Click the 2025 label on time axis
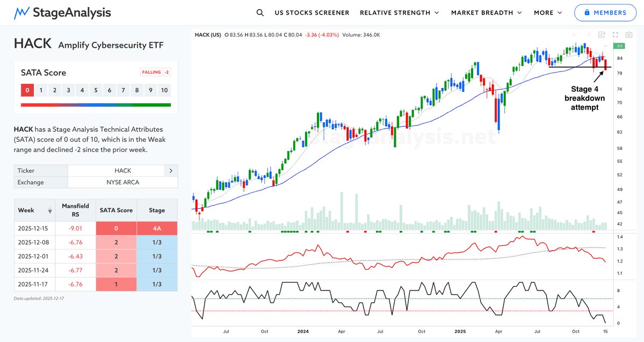This screenshot has height=342, width=644. 460,331
